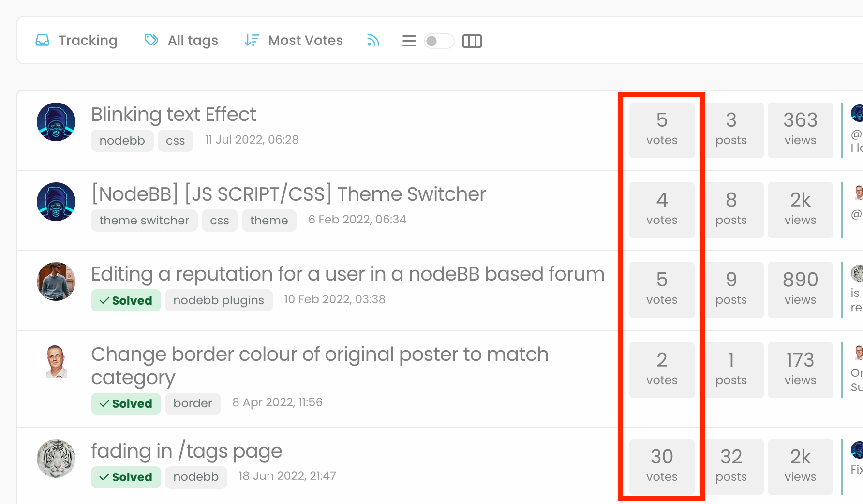Select the 'theme switcher' tag
The width and height of the screenshot is (863, 504).
point(144,221)
